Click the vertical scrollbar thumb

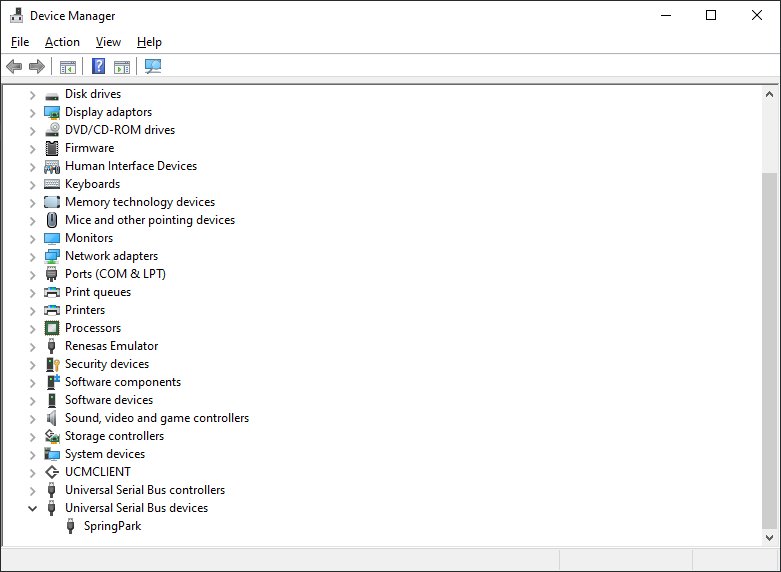[770, 351]
